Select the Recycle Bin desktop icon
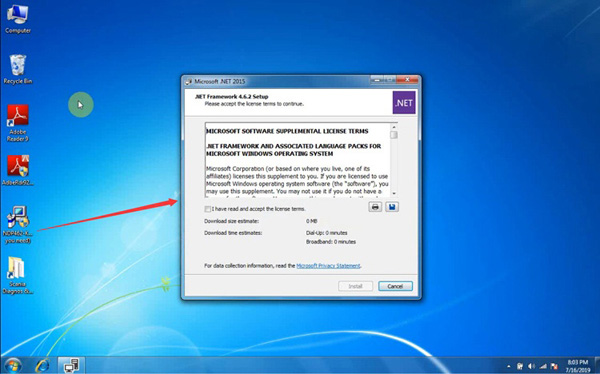 tap(18, 69)
